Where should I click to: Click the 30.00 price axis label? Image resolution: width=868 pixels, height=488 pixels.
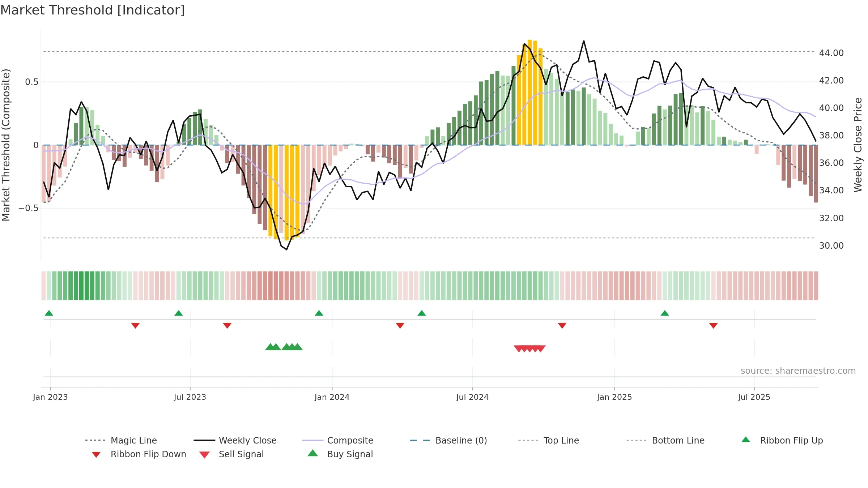tap(831, 245)
